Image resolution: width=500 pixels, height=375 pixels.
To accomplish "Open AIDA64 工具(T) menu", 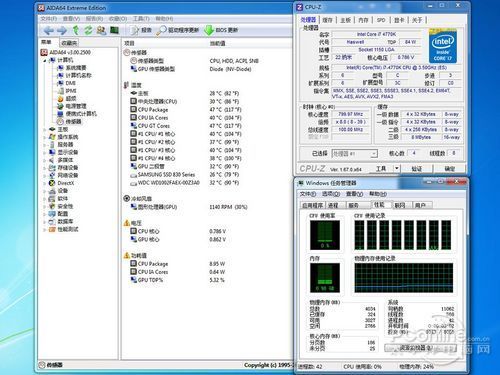I will 141,19.
